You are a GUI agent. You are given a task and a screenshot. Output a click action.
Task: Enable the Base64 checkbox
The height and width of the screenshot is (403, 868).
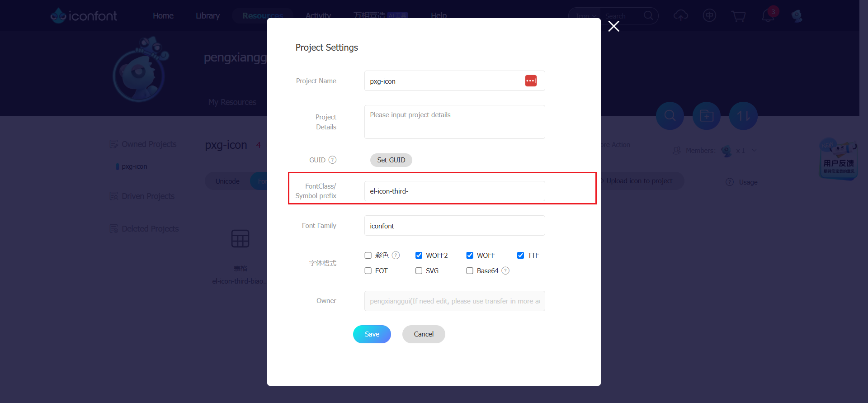[x=470, y=270]
